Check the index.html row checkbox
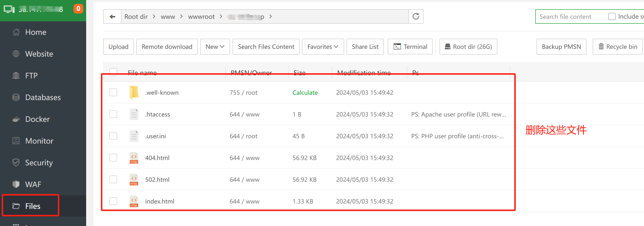 tap(113, 201)
